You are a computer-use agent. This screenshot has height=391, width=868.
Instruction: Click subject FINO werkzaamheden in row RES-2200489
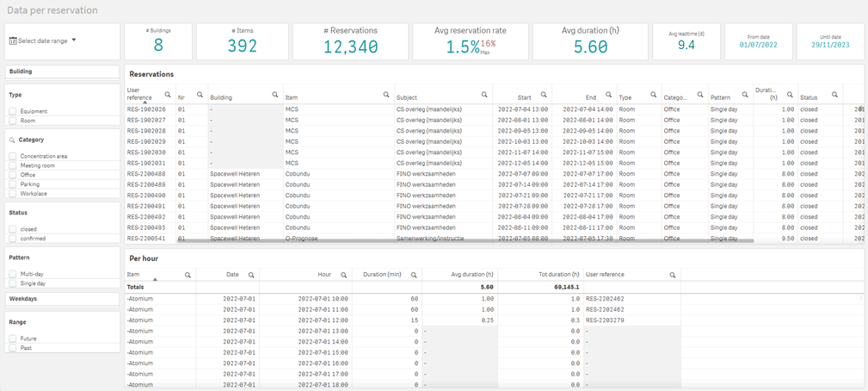426,184
